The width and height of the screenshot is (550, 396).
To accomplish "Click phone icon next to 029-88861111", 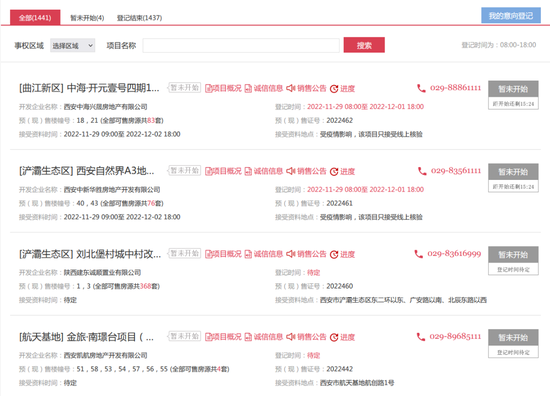I will (x=421, y=88).
